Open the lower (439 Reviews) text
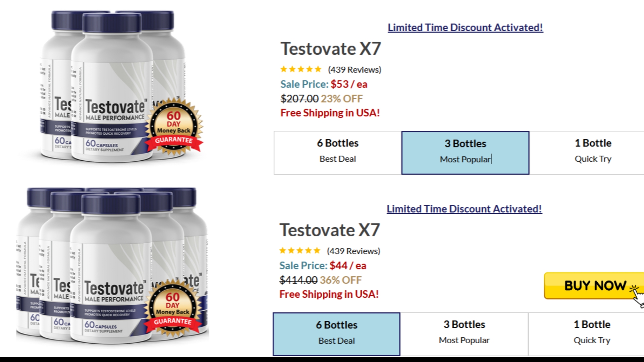Screen dimensions: 644x362 click(354, 251)
